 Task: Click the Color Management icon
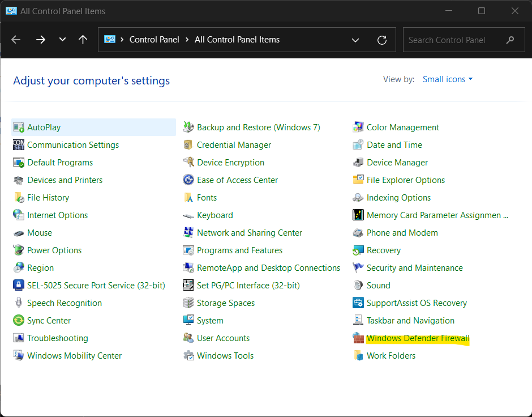[358, 127]
